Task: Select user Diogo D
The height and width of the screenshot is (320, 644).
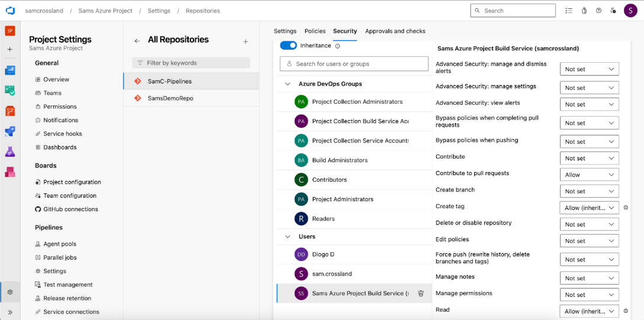Action: 353,254
